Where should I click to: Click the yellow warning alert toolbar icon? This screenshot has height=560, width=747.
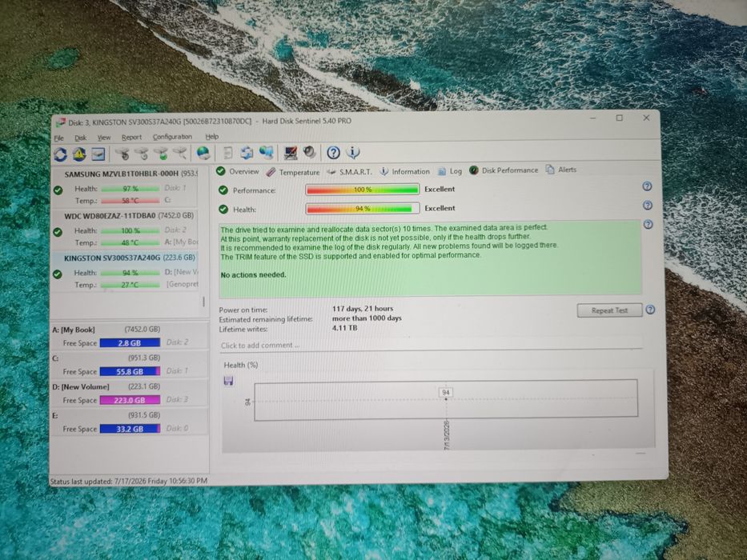[x=79, y=154]
